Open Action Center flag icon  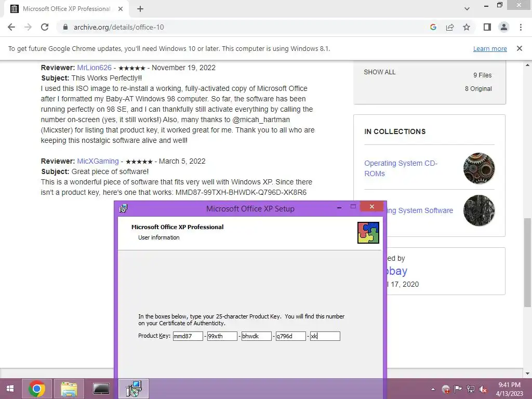click(458, 389)
